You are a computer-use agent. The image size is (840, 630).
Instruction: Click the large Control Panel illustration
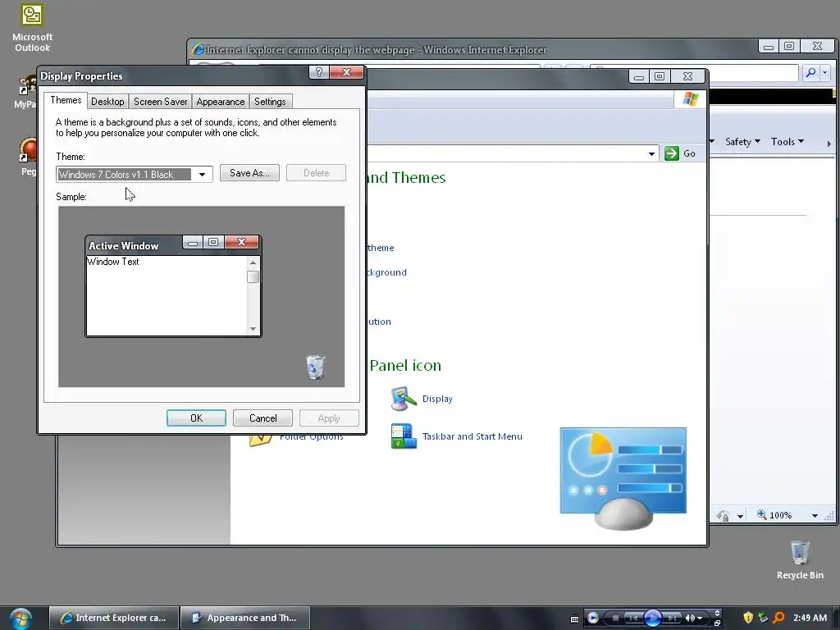623,478
